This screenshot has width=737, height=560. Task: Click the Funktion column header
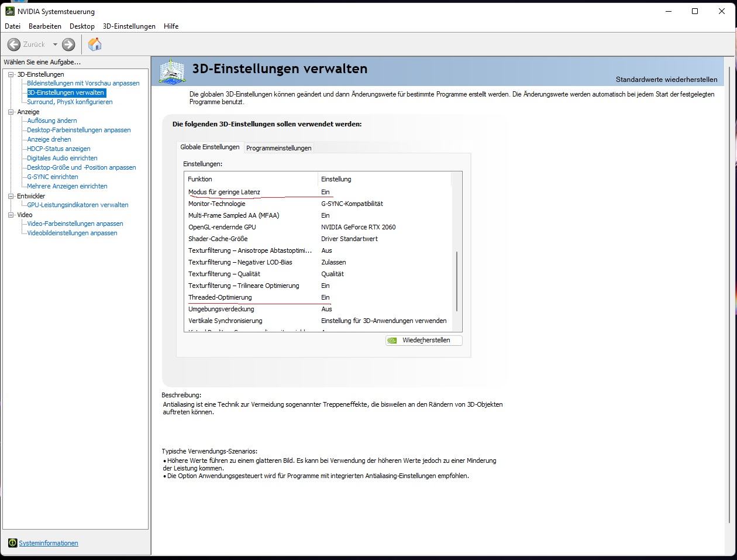pos(251,179)
